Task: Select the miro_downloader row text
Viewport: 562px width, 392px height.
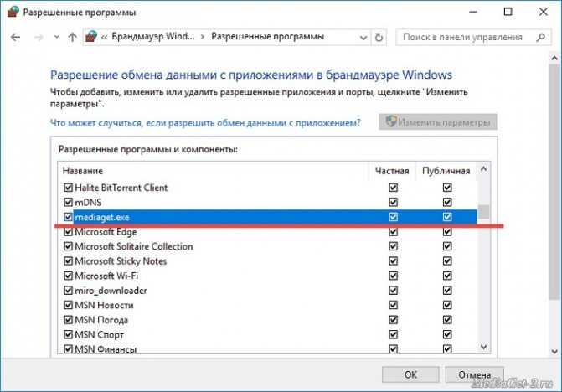Action: 111,291
